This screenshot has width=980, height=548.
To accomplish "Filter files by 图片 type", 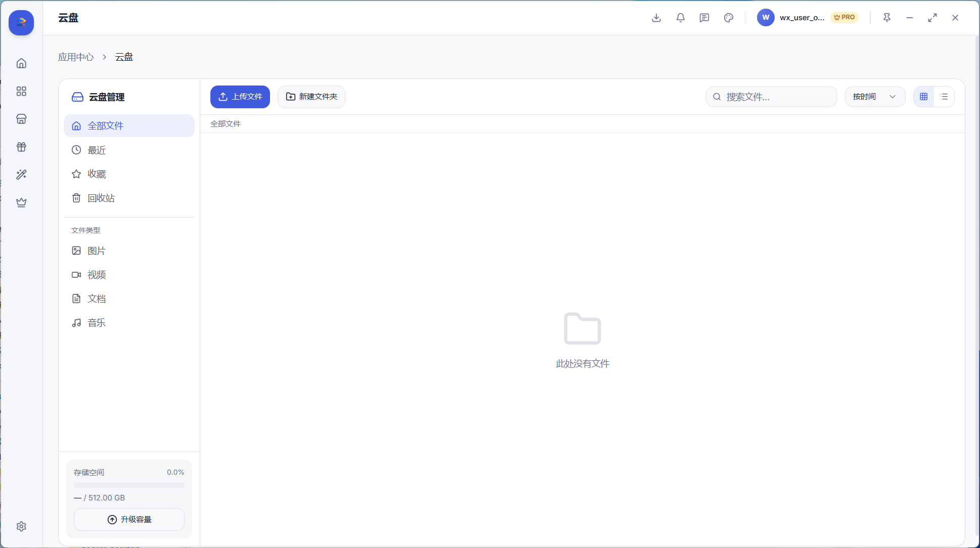I will 96,251.
